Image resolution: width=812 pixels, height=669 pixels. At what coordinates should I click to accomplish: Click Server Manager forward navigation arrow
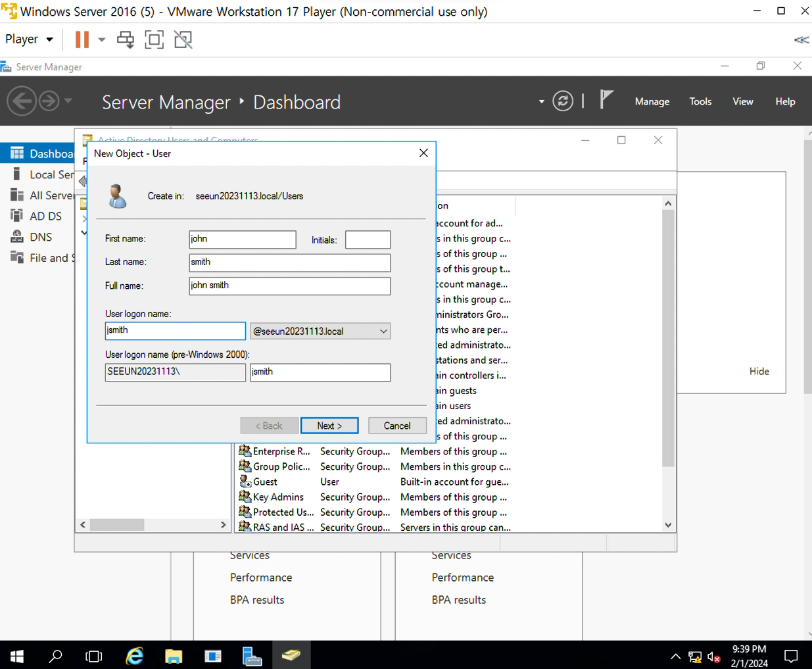49,101
